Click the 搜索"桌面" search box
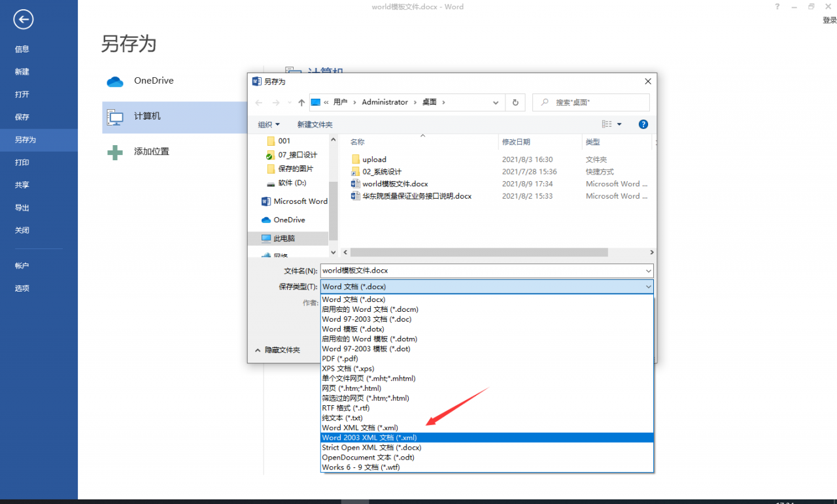The width and height of the screenshot is (837, 504). click(591, 103)
